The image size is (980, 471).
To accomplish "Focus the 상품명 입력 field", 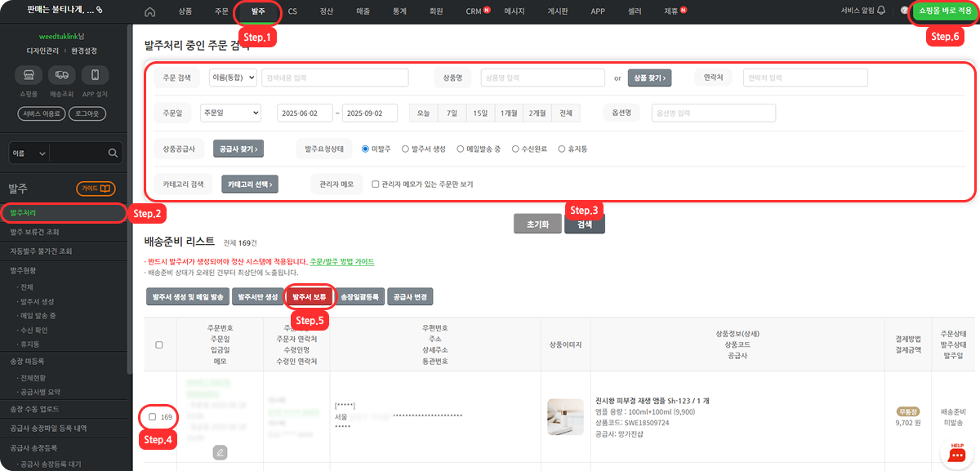I will (x=542, y=78).
